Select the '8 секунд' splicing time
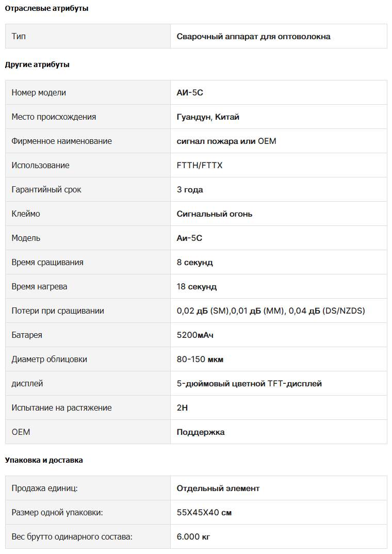 pos(195,263)
